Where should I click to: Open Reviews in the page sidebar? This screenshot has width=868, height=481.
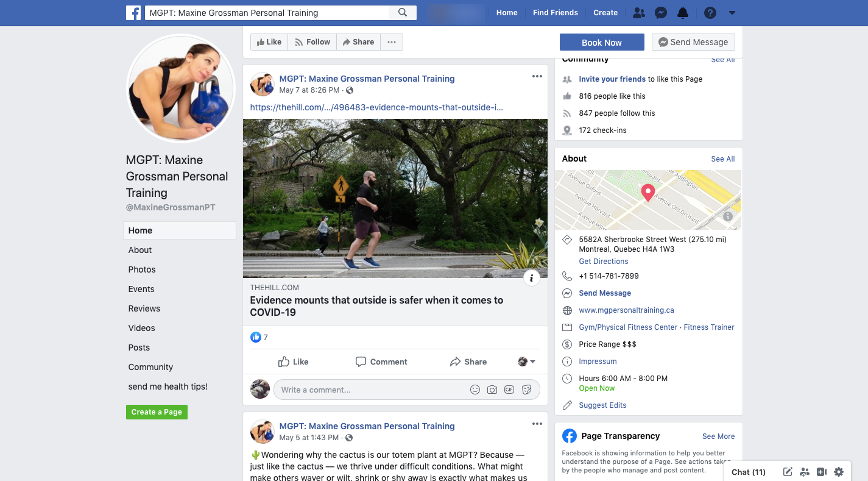pos(144,308)
